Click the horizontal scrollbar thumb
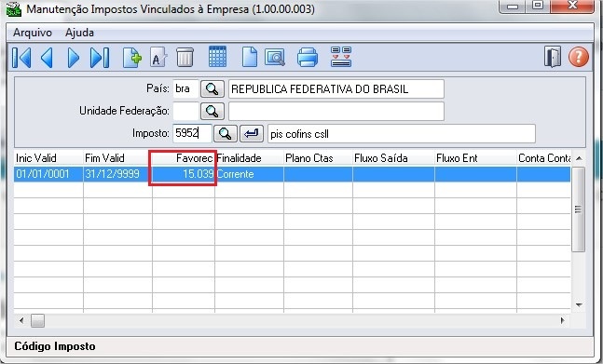 tap(37, 320)
